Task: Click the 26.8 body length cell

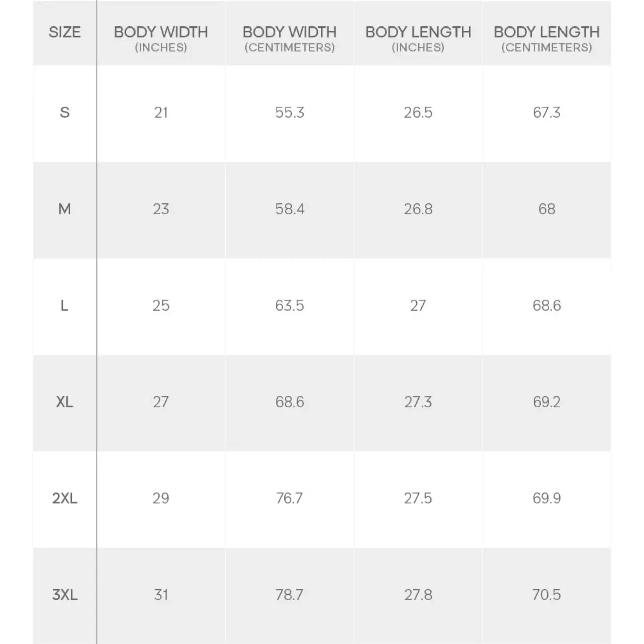Action: [418, 209]
